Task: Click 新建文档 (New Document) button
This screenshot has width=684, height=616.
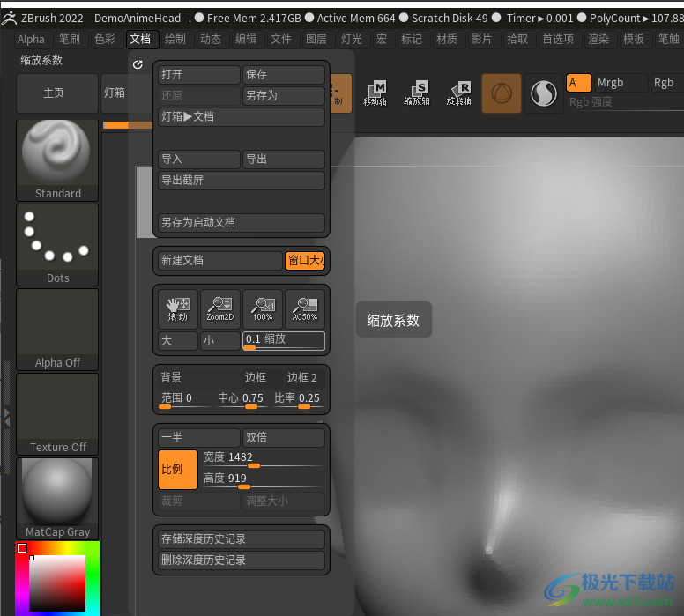Action: click(220, 261)
